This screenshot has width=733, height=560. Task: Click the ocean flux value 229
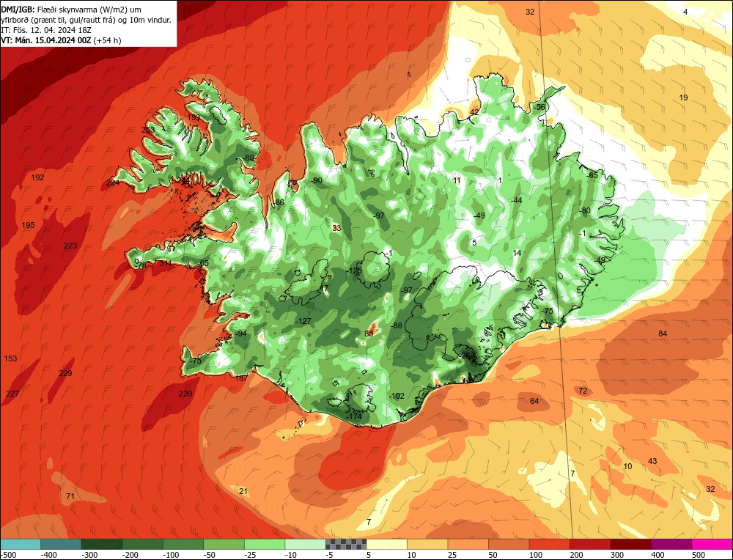[65, 372]
